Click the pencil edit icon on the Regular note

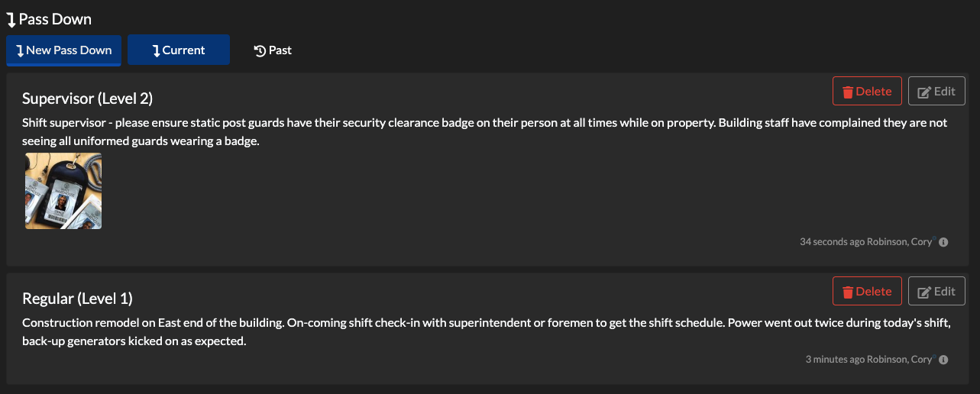(923, 292)
